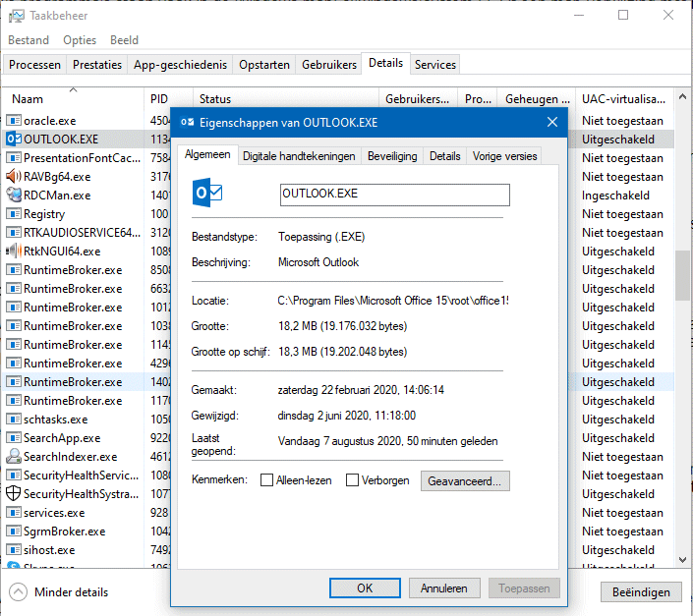Click the Annuleren button
The image size is (693, 616).
click(444, 588)
